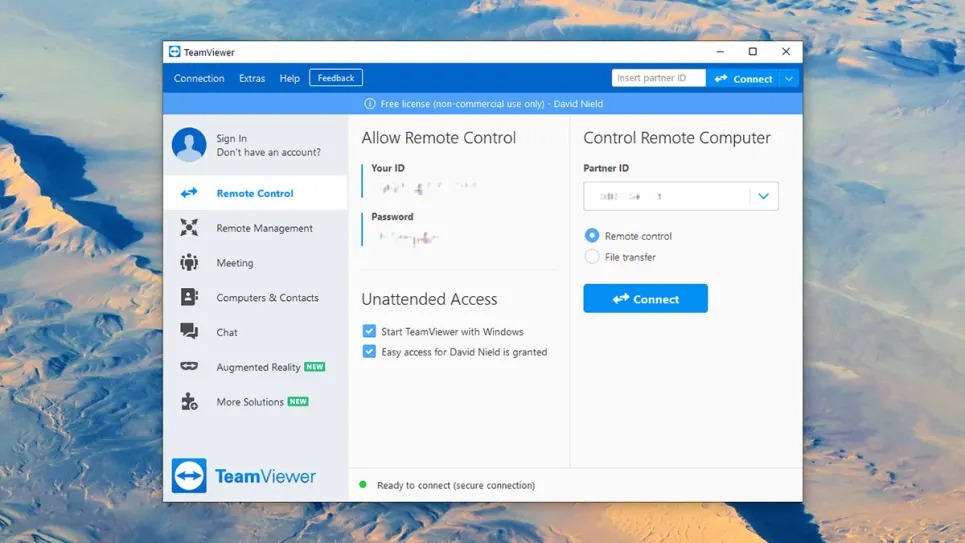Open the Meeting section
This screenshot has height=543, width=965.
pyautogui.click(x=255, y=262)
